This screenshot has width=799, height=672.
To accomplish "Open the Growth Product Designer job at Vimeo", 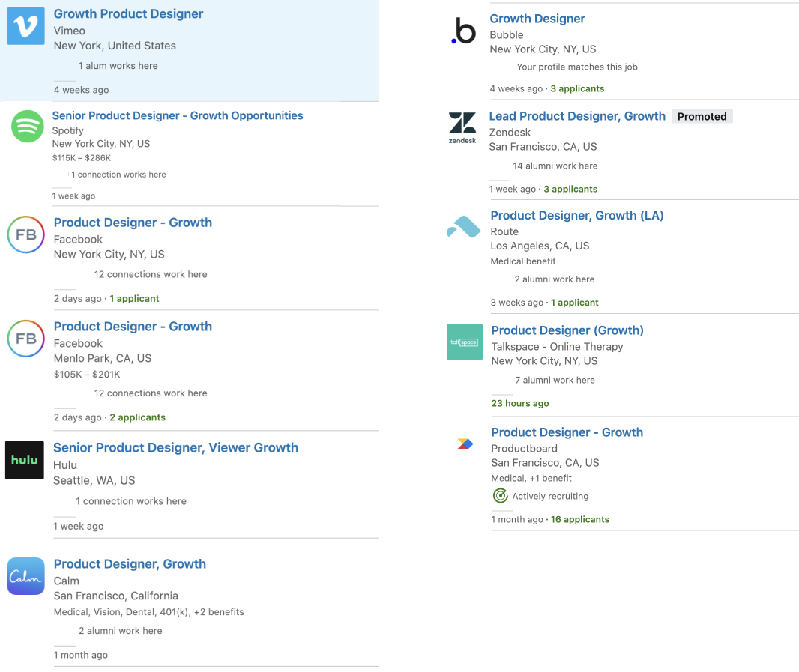I will (128, 13).
